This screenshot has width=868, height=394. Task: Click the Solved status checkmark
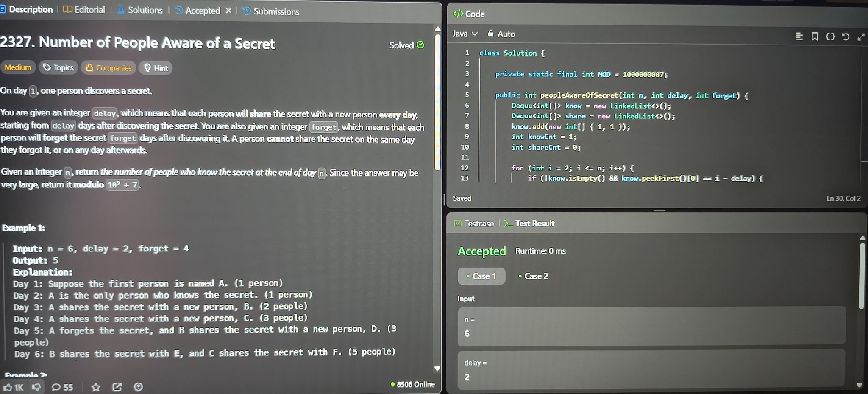(x=420, y=45)
